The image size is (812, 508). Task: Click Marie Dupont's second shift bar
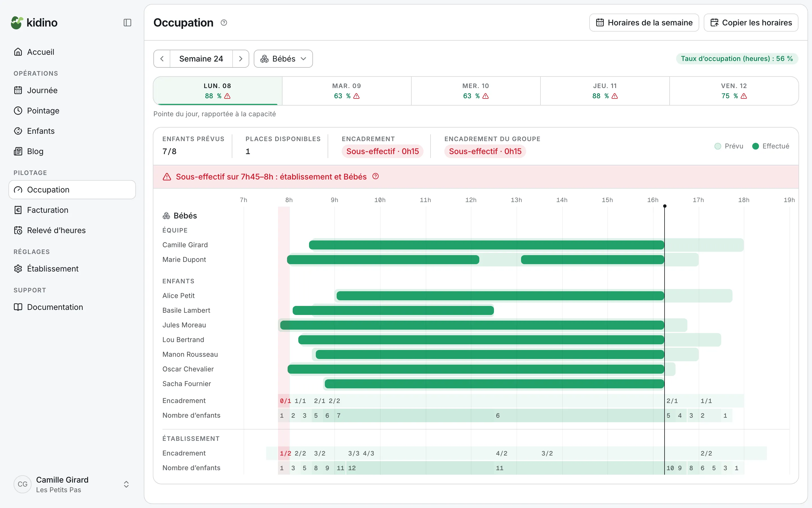coord(593,260)
